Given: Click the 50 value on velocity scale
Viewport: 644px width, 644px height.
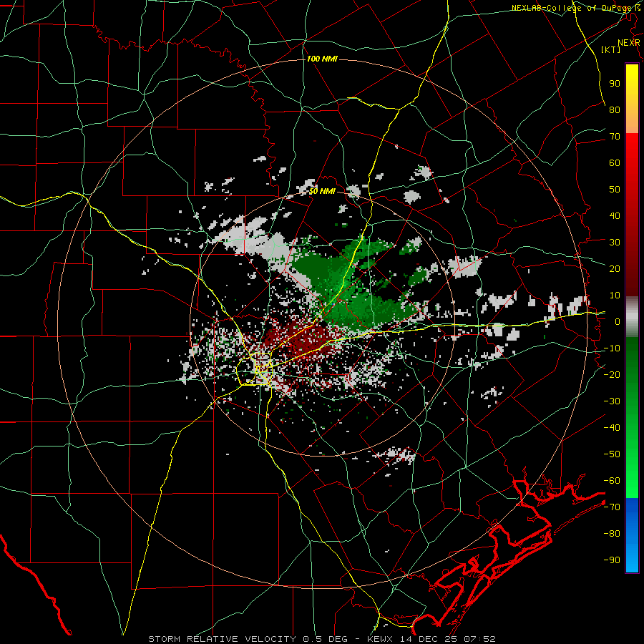Looking at the screenshot, I should click(615, 190).
